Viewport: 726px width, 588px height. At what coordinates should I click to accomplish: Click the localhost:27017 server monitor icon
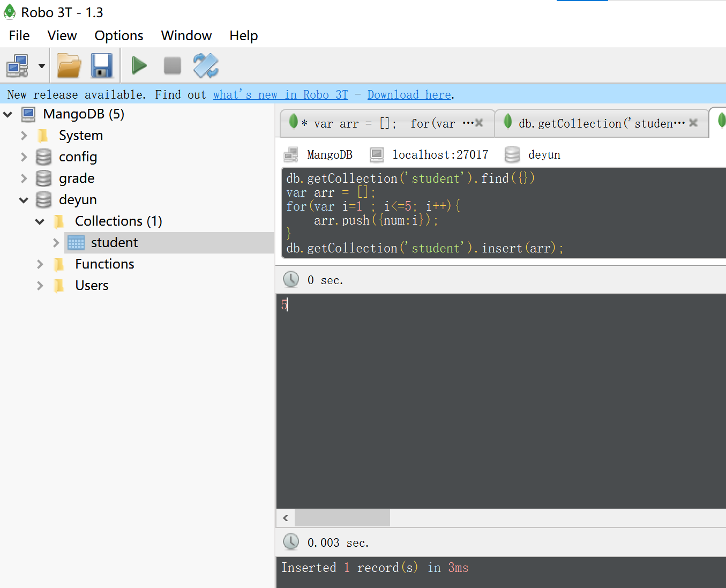[377, 155]
